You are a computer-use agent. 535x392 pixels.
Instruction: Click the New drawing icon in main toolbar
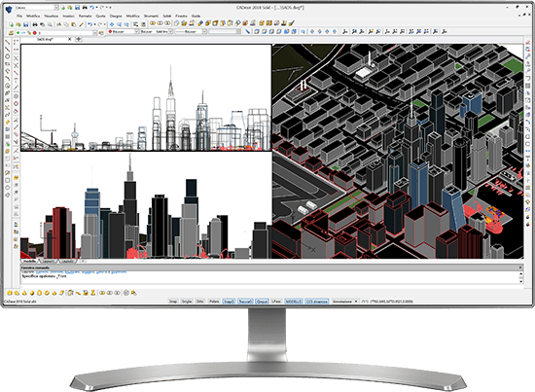point(11,24)
